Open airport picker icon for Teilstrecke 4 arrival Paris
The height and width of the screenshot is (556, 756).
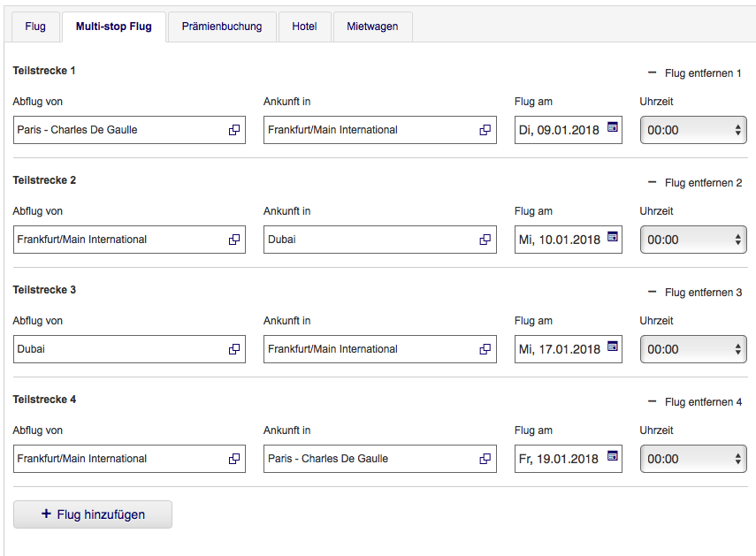tap(485, 459)
